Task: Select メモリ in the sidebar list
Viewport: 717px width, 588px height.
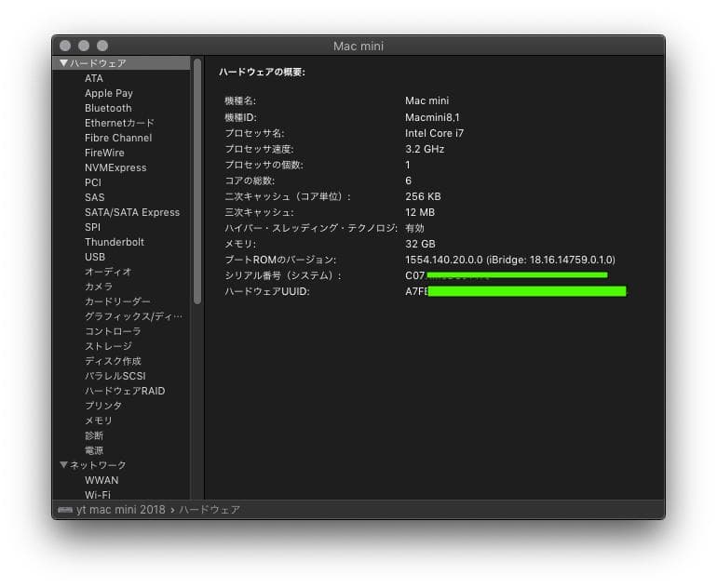Action: 99,421
